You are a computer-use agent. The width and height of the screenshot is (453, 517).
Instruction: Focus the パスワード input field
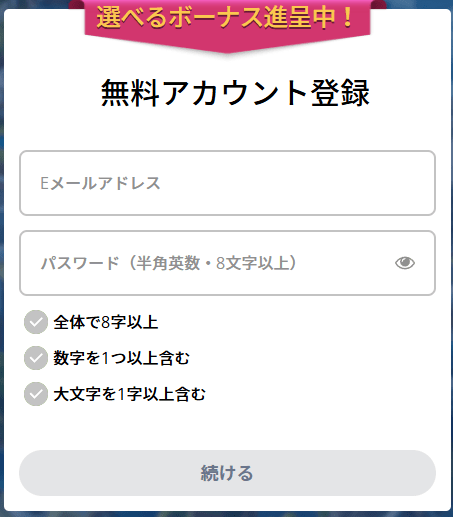[x=227, y=263]
